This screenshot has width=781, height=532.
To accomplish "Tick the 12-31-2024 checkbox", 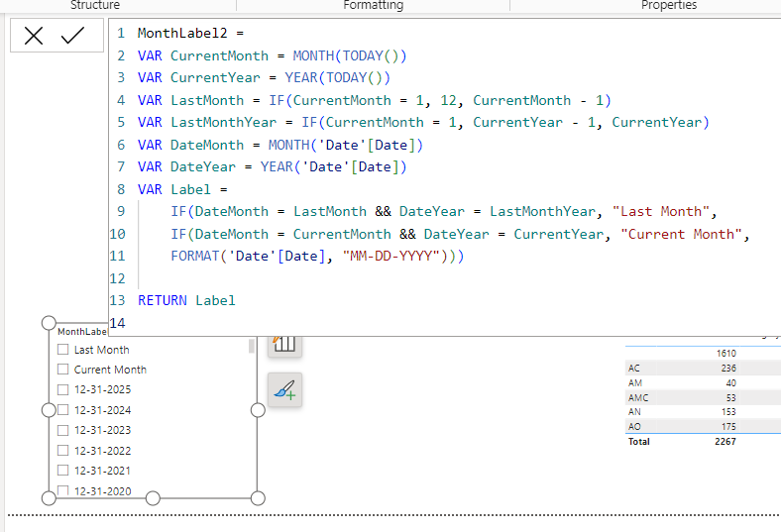I will click(x=62, y=409).
